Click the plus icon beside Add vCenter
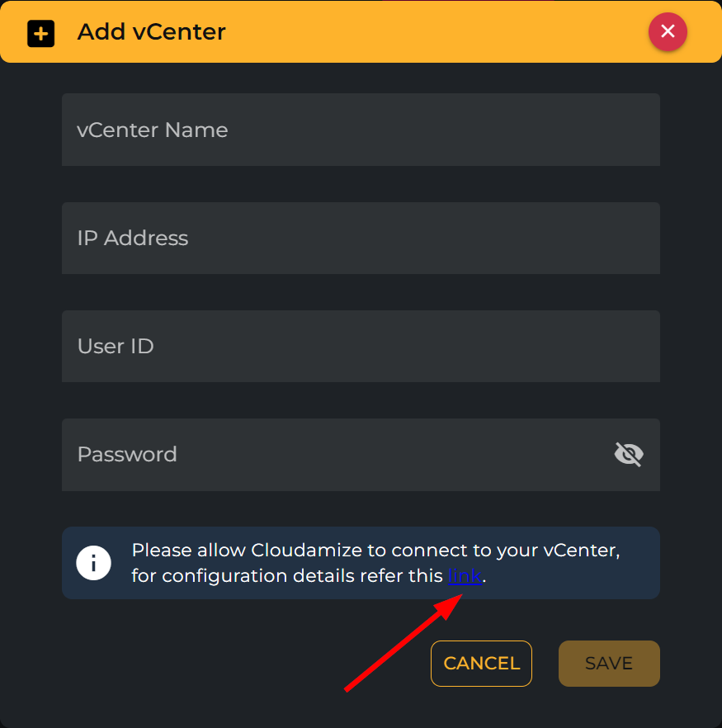722x728 pixels. [41, 34]
